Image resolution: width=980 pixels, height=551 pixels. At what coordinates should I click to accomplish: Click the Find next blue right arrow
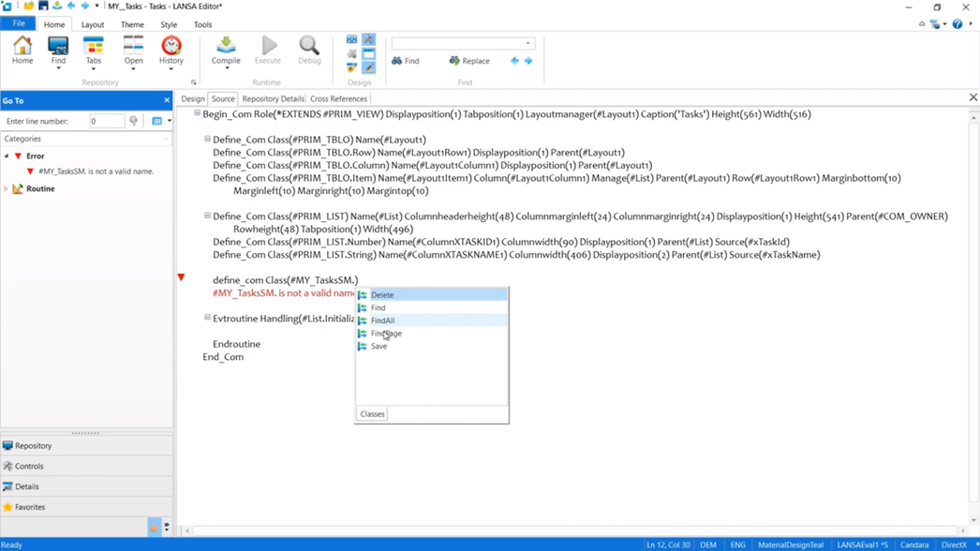528,61
